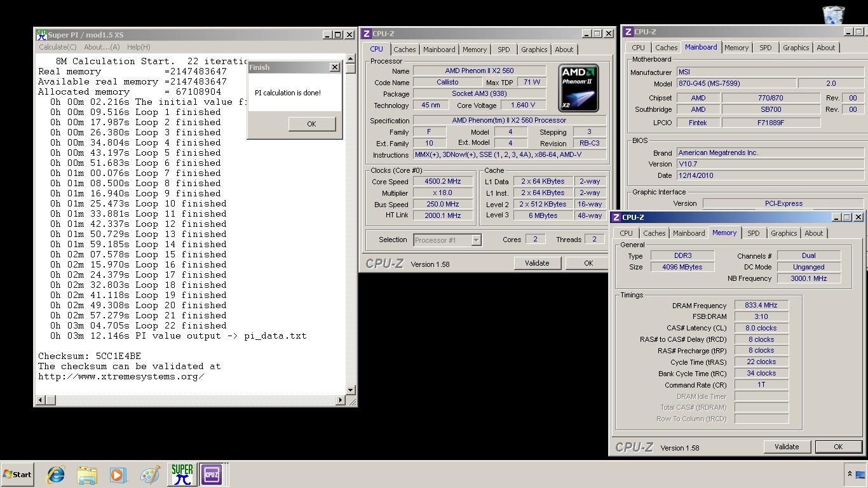Click the Core Speed value 4500.2 MHz
This screenshot has height=488, width=868.
click(443, 182)
